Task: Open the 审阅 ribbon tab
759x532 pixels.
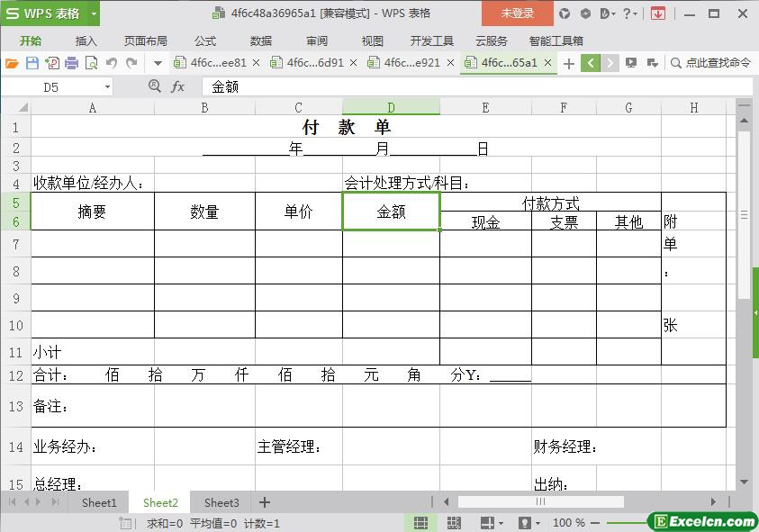Action: click(317, 41)
